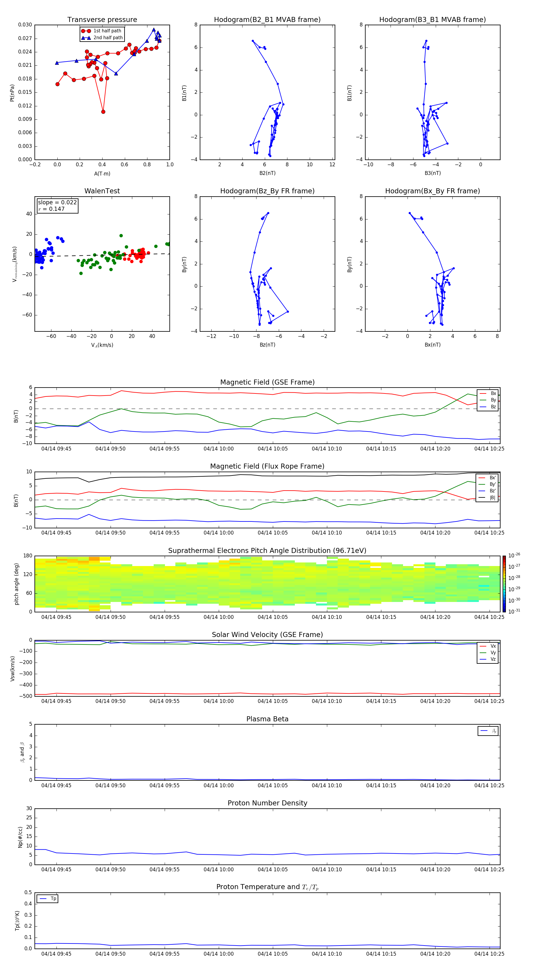
Task: Select the "Hodogram(B3_B1 MVAB frame)" title
Action: [x=432, y=20]
